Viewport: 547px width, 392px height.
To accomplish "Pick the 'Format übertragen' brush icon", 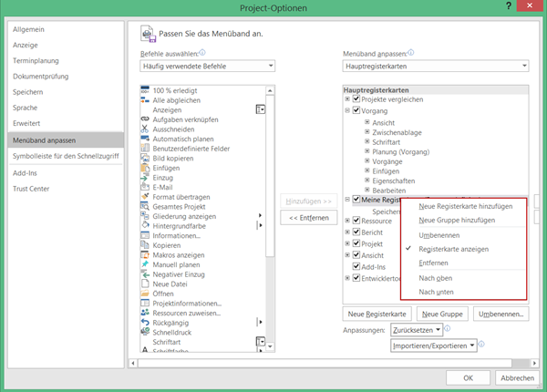I will (x=145, y=197).
